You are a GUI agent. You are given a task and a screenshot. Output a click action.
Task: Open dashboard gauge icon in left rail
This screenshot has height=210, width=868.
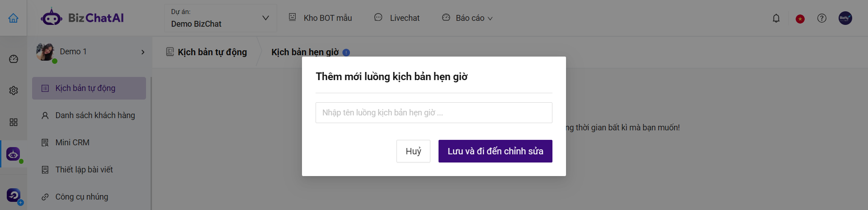point(14,59)
